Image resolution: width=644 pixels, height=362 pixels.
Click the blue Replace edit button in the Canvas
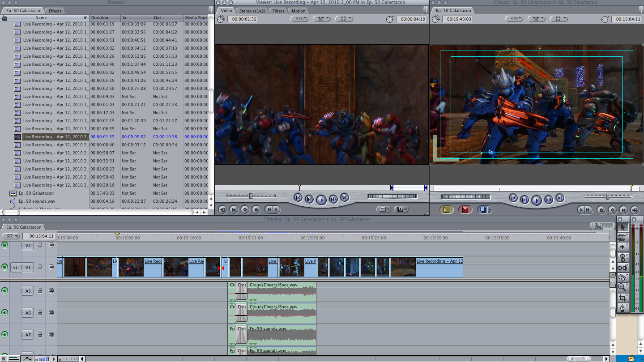pos(485,209)
